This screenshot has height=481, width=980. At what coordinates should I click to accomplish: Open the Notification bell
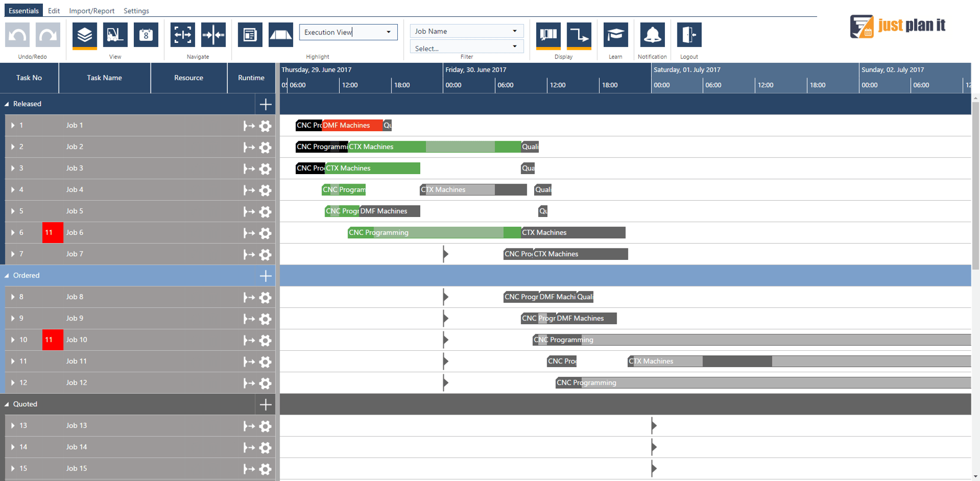652,35
